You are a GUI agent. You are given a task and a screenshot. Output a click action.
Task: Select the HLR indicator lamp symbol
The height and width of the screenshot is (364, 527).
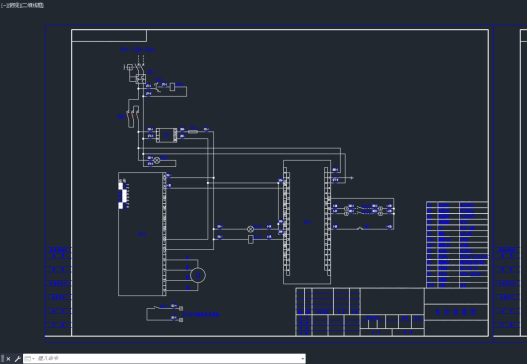click(157, 160)
